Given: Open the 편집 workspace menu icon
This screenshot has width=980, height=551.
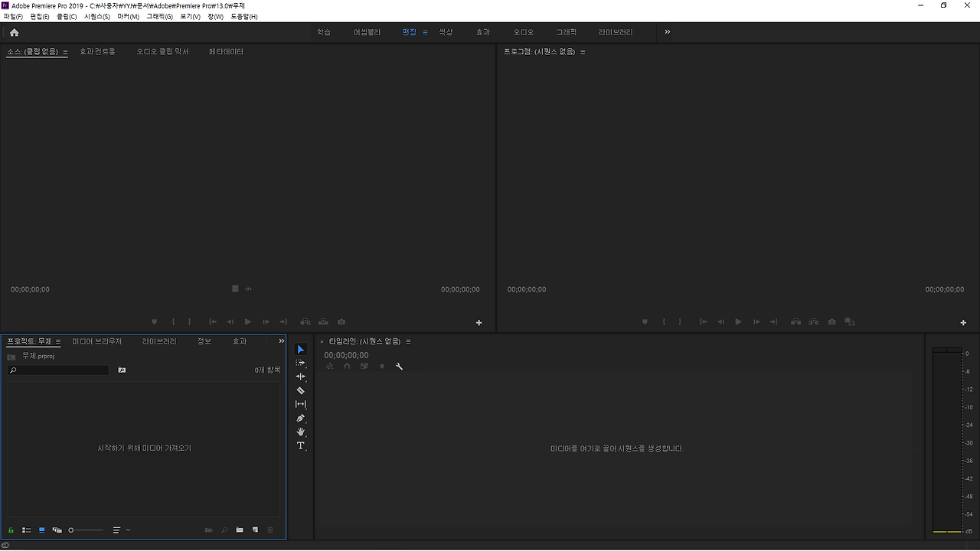Looking at the screenshot, I should [x=425, y=32].
